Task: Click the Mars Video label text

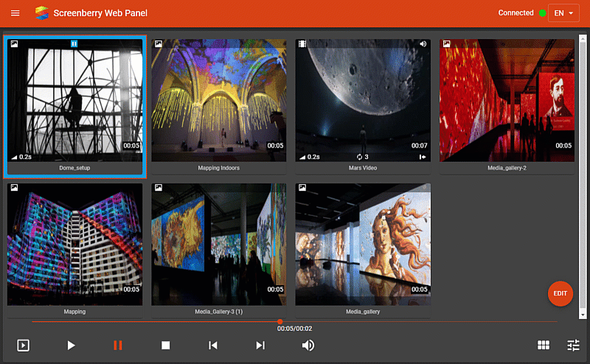Action: coord(363,168)
